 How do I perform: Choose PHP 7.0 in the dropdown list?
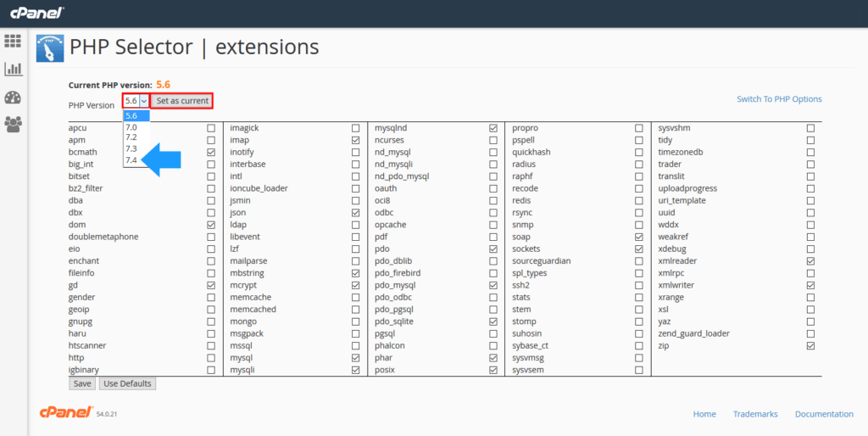[131, 126]
